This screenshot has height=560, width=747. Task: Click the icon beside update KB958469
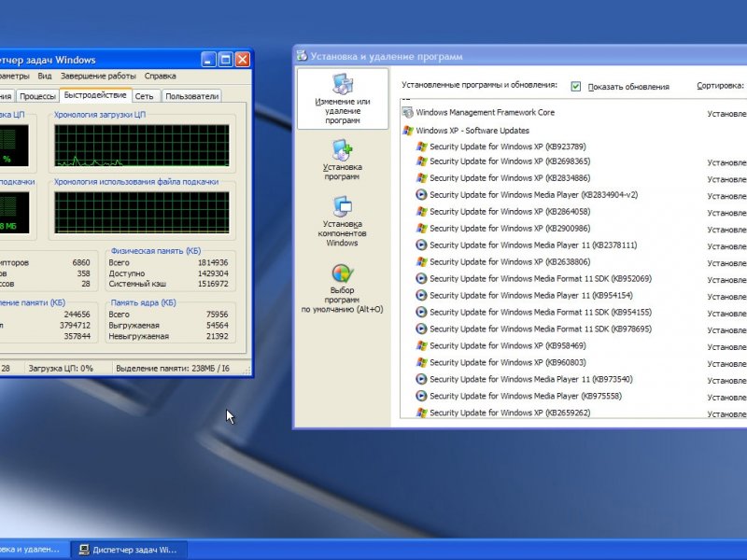(x=421, y=345)
